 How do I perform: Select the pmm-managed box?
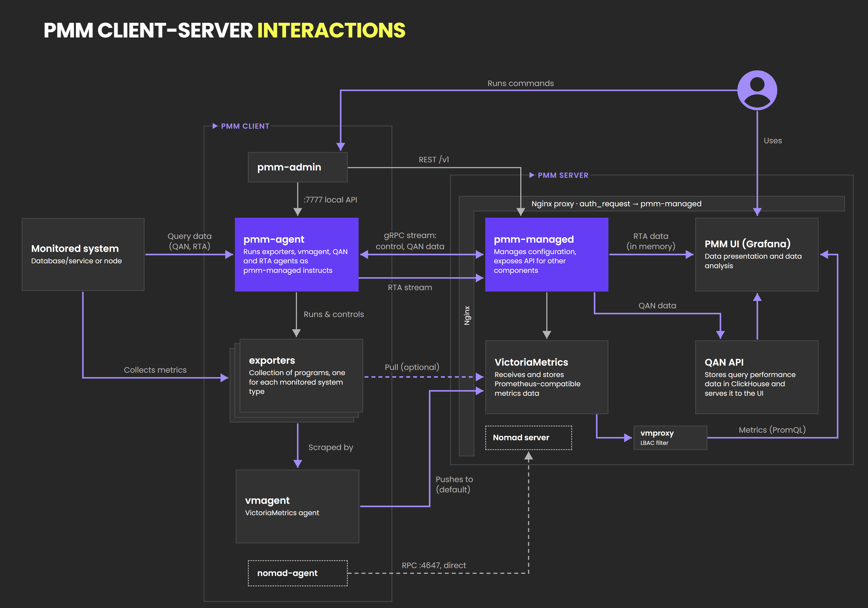coord(547,254)
